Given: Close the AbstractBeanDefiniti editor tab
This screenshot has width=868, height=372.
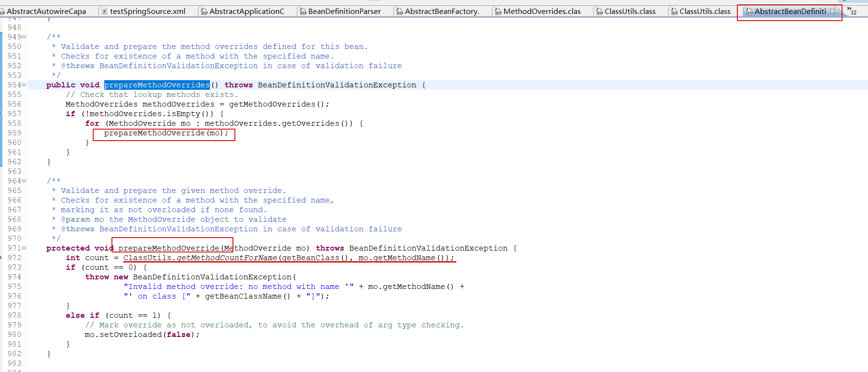Looking at the screenshot, I should [832, 11].
